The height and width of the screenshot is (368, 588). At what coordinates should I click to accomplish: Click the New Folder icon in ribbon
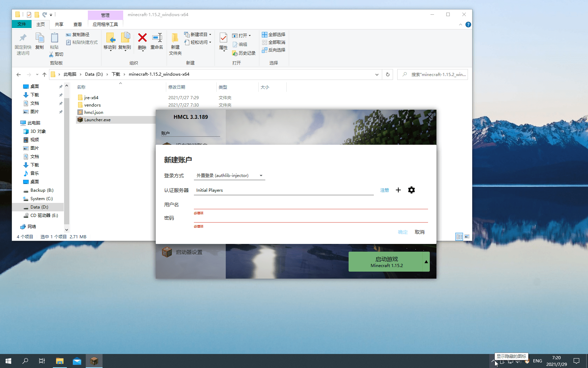coord(175,38)
